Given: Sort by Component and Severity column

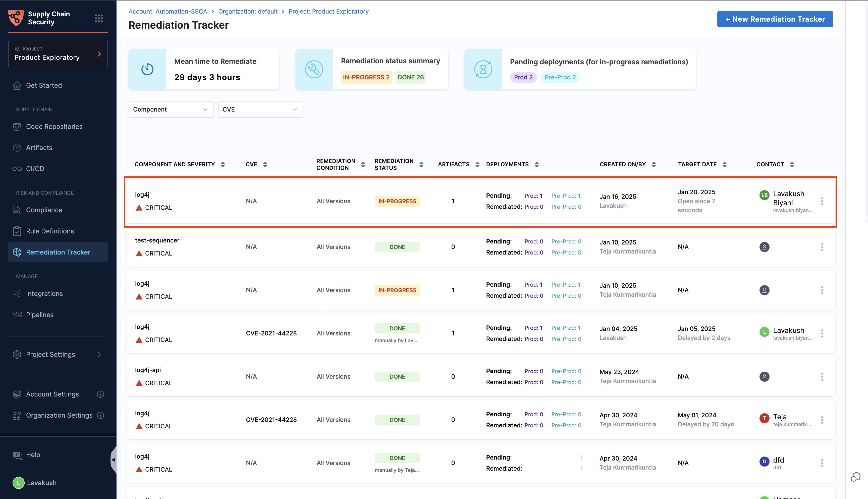Looking at the screenshot, I should [x=223, y=165].
